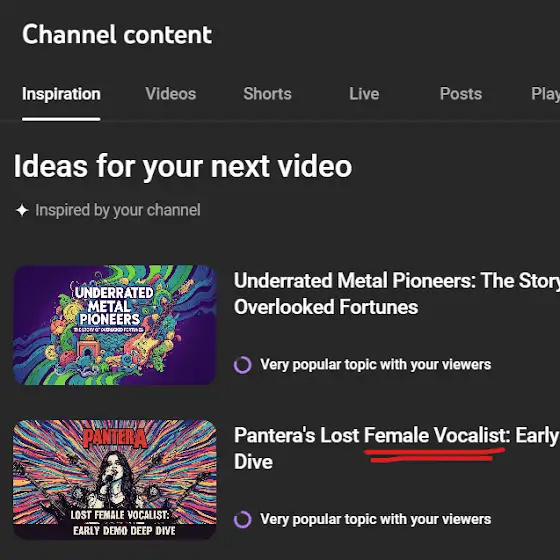Screen dimensions: 560x560
Task: Click the purple popularity ring for Pantera idea
Action: coord(242,519)
